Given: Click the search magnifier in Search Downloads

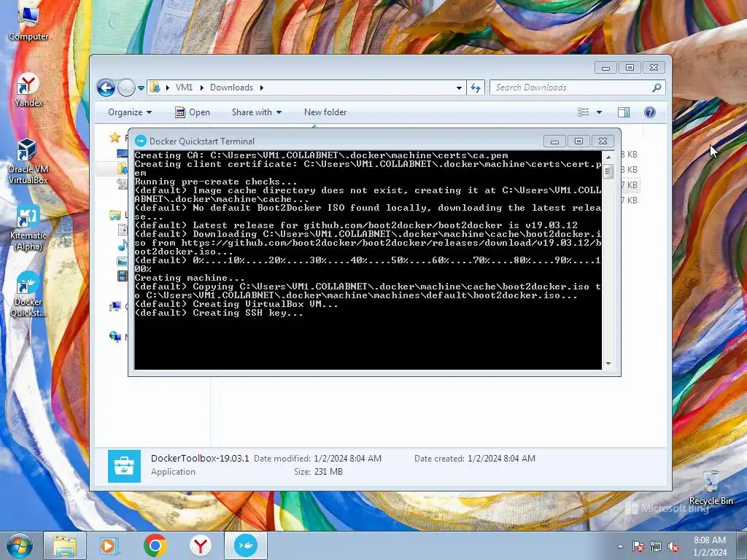Looking at the screenshot, I should [657, 87].
